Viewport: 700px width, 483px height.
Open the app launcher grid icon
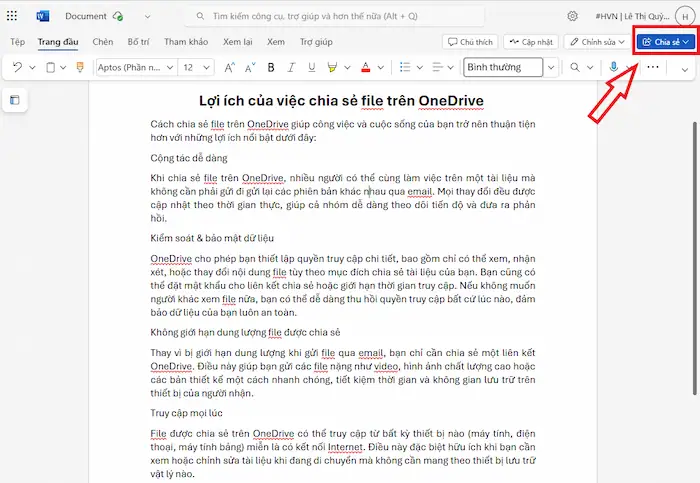[12, 16]
